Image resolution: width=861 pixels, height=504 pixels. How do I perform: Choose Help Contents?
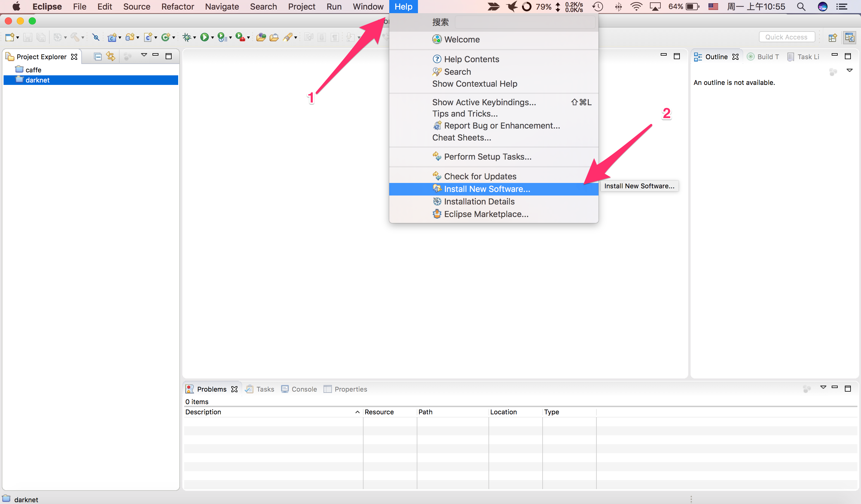pos(494,59)
